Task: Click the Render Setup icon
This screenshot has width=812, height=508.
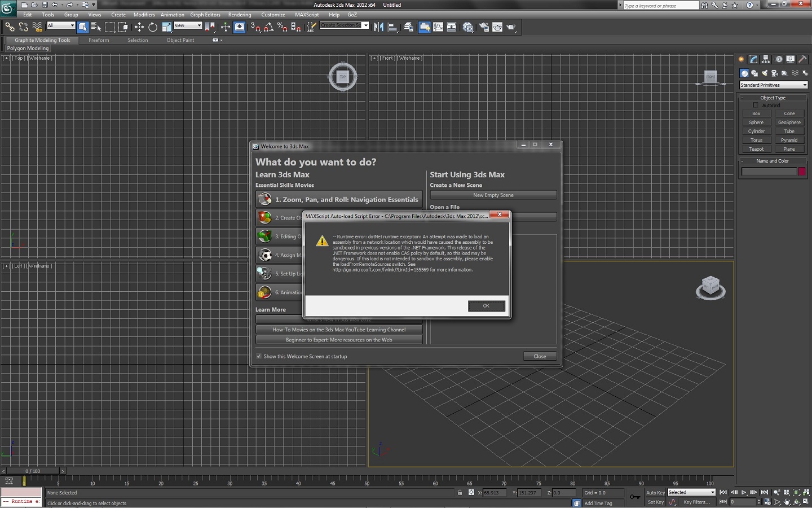Action: pos(484,27)
